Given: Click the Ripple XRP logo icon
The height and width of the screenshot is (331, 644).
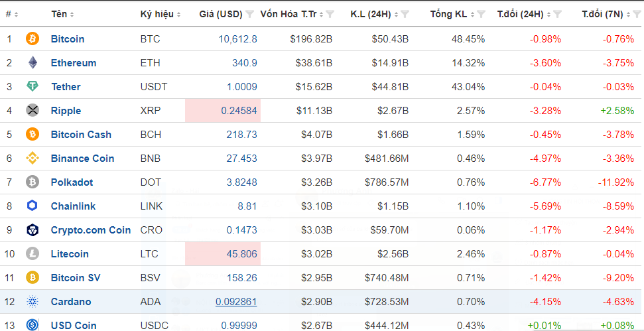Looking at the screenshot, I should [x=32, y=111].
